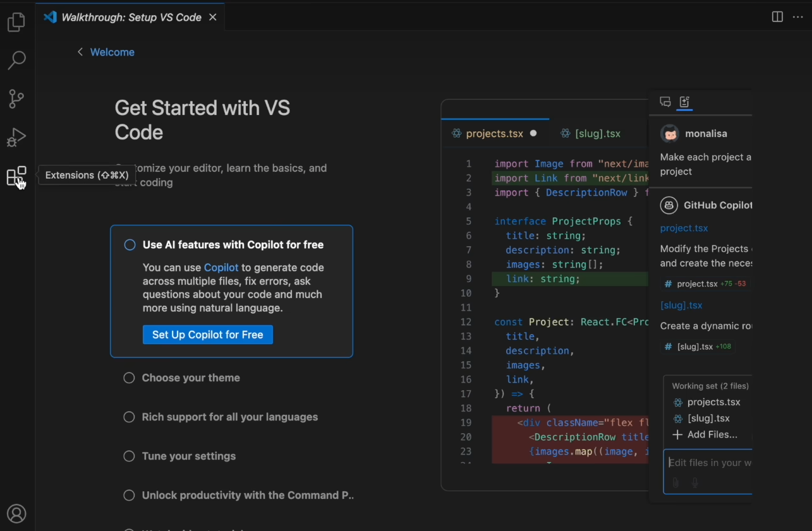The image size is (812, 531).
Task: Expand Unlock productivity with the Command Palette
Action: pos(248,496)
